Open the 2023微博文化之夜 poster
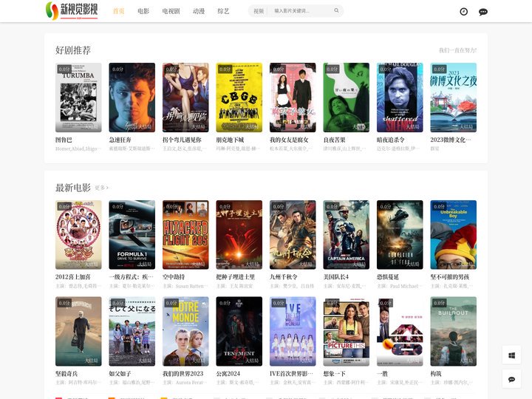The image size is (532, 399). pyautogui.click(x=454, y=98)
